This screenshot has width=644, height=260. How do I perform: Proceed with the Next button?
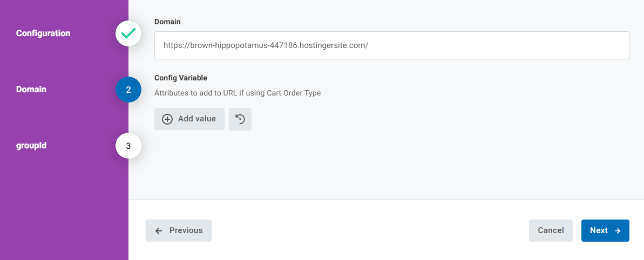pos(605,230)
